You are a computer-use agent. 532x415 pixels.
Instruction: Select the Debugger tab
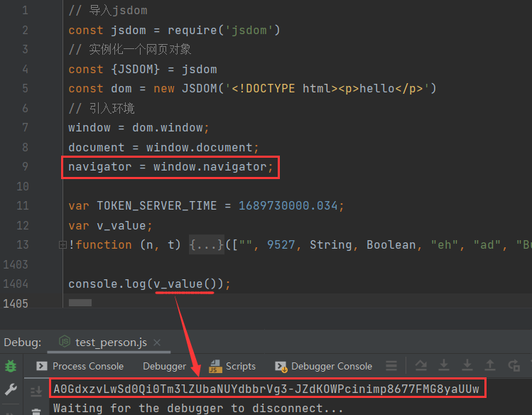164,367
